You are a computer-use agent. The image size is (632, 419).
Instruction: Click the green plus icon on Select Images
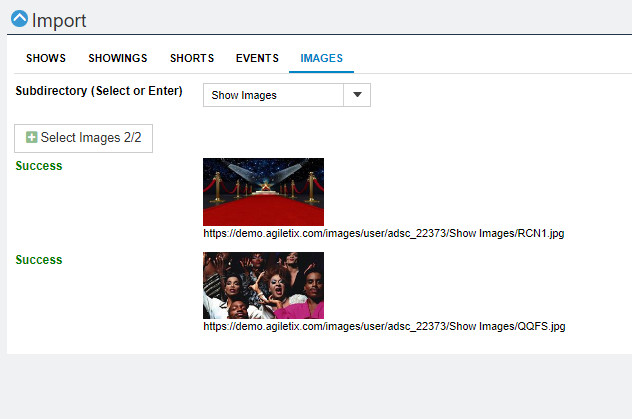tap(31, 137)
